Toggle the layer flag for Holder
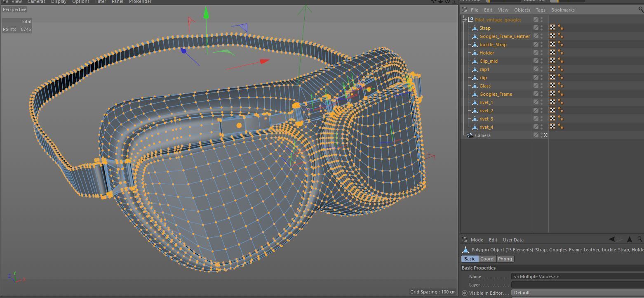Viewport: 644px width, 298px height. click(536, 52)
